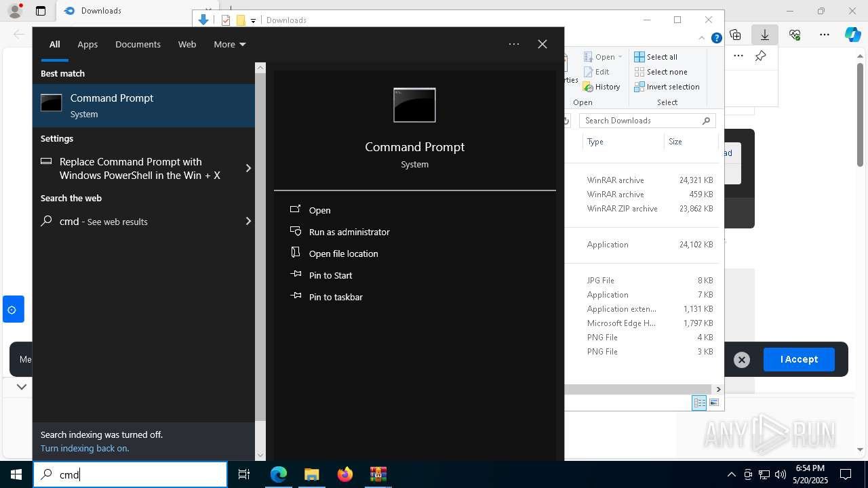Open Task View on taskbar
The width and height of the screenshot is (868, 488).
pyautogui.click(x=244, y=474)
